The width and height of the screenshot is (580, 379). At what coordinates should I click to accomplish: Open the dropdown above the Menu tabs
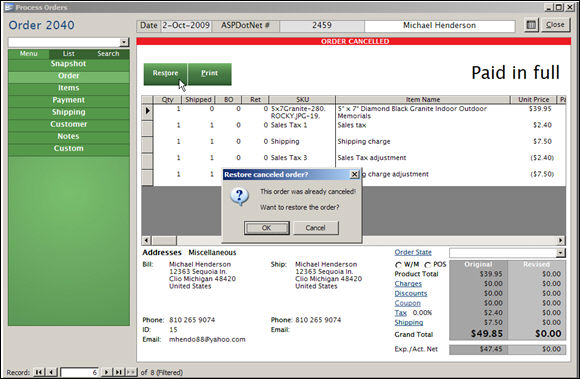pyautogui.click(x=124, y=42)
